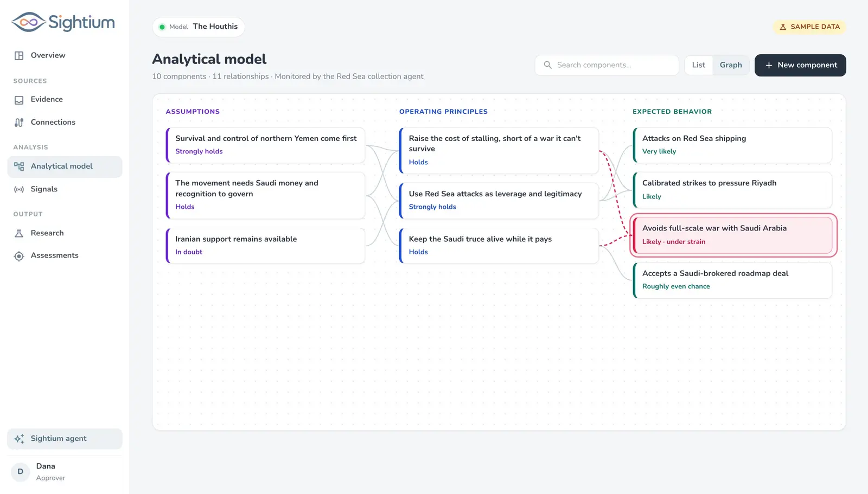Image resolution: width=868 pixels, height=494 pixels.
Task: Select Survival and control of northern Yemen card
Action: (265, 145)
